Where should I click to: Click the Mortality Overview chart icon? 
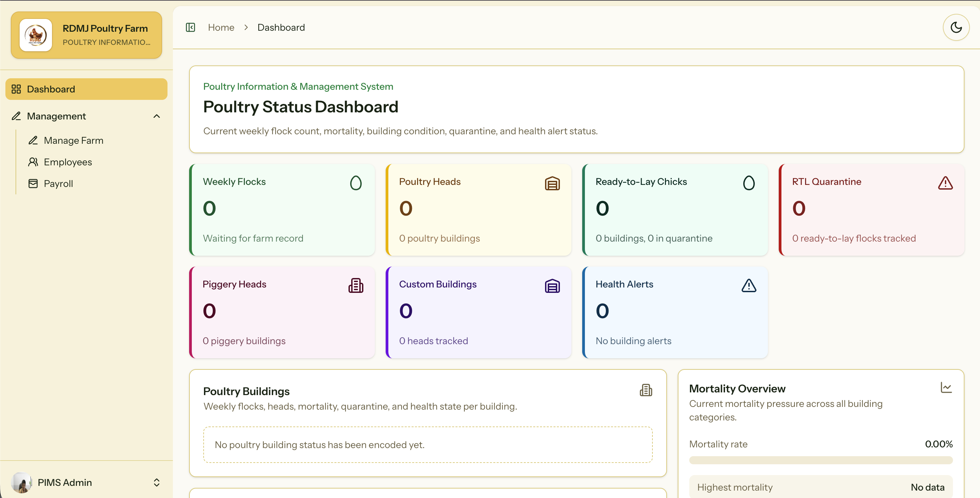click(946, 387)
